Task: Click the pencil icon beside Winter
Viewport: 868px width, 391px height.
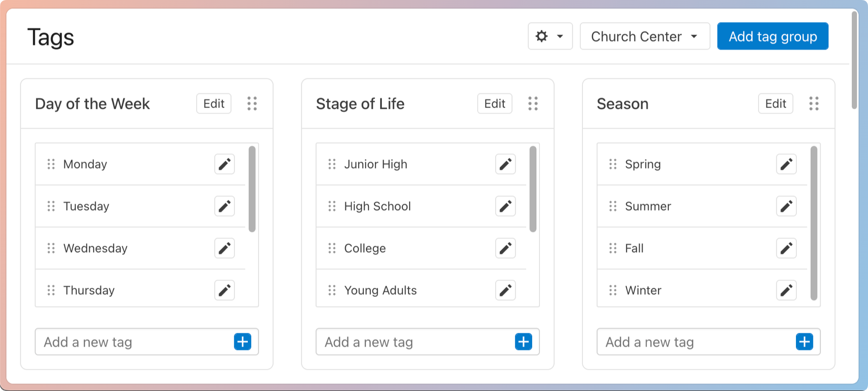Action: 786,290
